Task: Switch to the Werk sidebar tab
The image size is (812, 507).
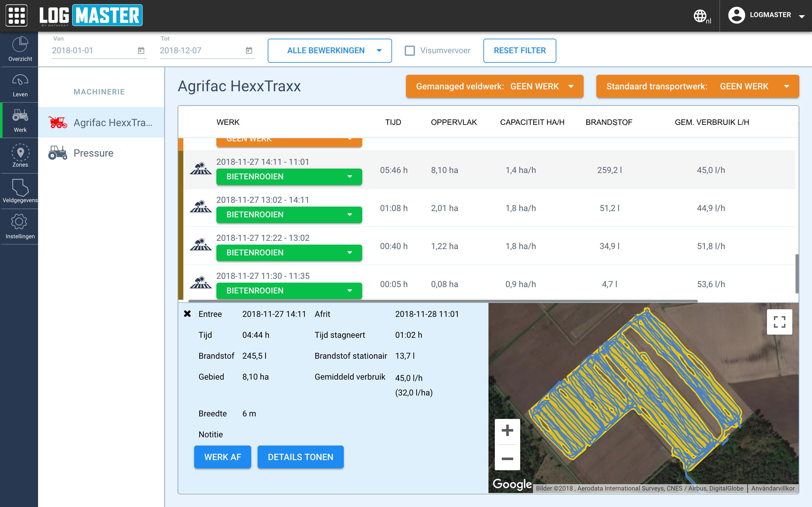Action: (x=20, y=120)
